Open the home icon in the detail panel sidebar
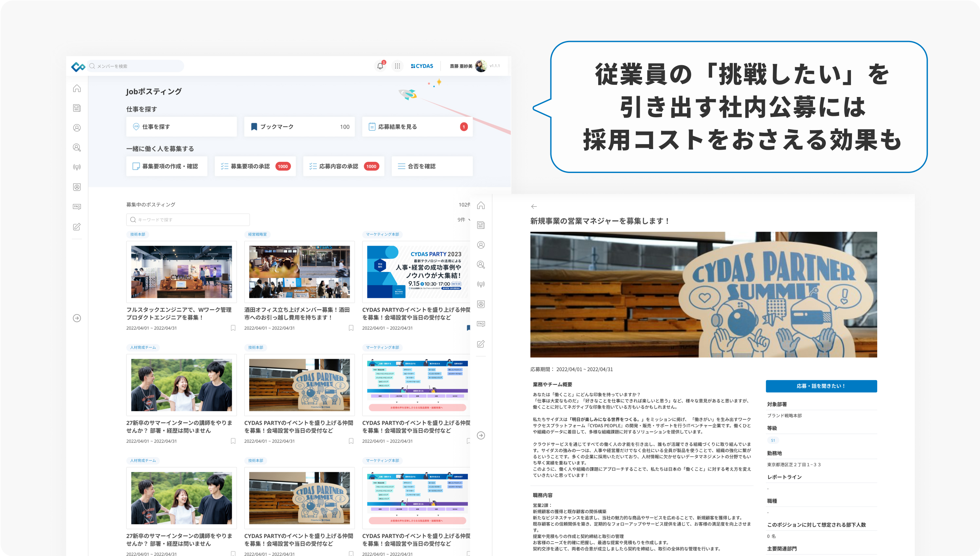Image resolution: width=980 pixels, height=556 pixels. pyautogui.click(x=481, y=205)
